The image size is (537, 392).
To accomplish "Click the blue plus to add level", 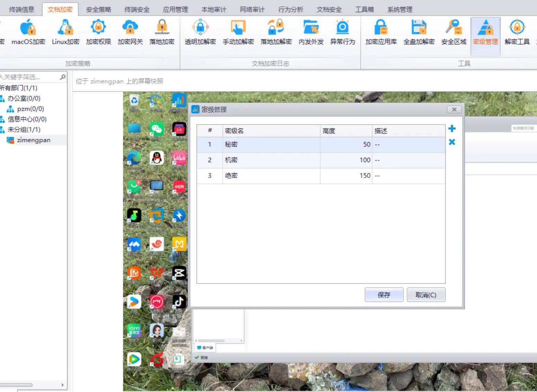I will 452,129.
